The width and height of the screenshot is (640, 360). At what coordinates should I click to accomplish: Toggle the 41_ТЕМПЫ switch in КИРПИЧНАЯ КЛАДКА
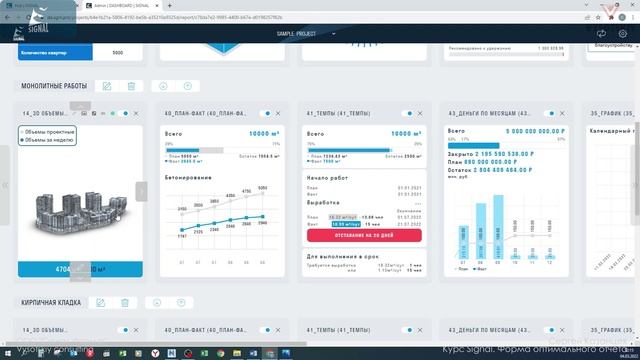pos(408,330)
